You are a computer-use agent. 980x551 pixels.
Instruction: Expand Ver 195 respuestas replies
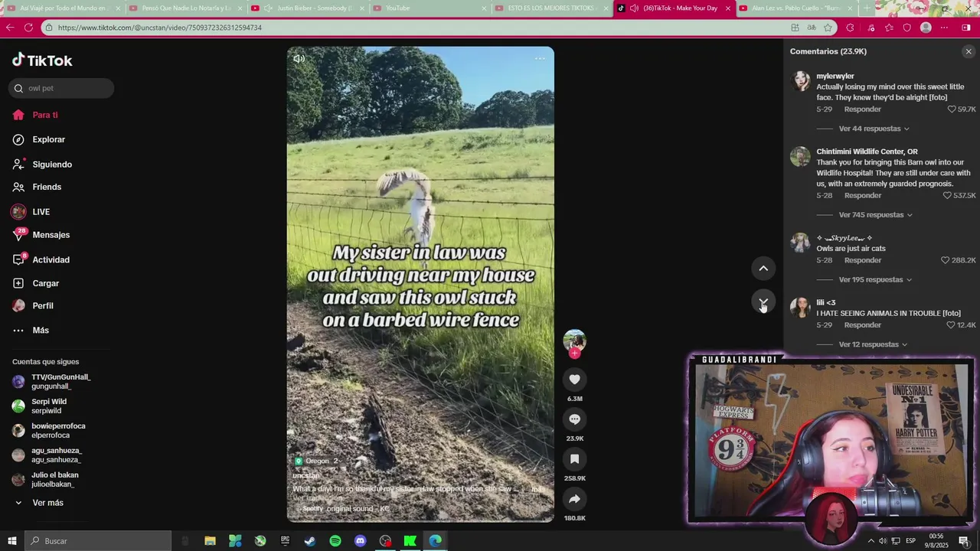pos(876,280)
